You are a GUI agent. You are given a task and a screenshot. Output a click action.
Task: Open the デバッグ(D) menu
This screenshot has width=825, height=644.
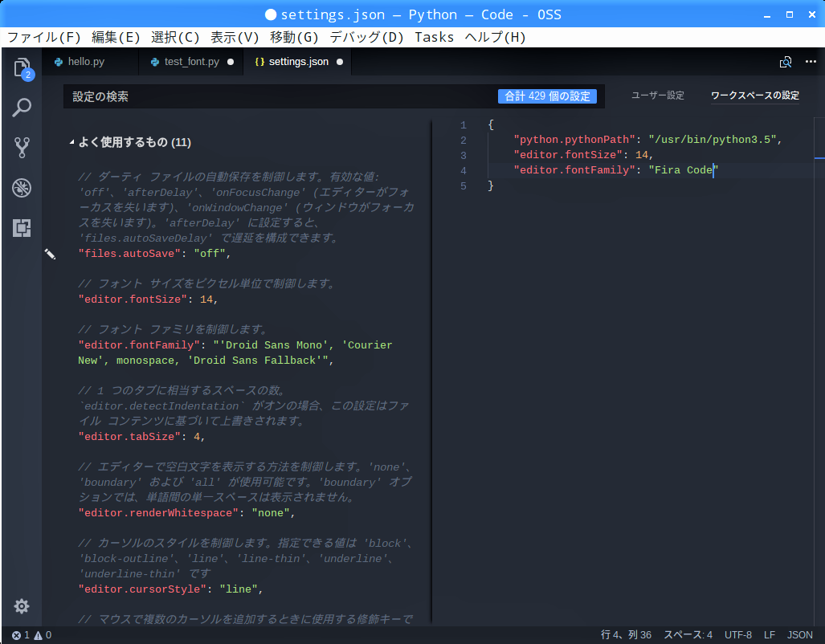pos(366,37)
